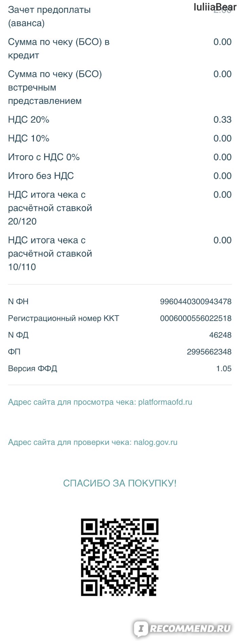Select the расчётной ставкой 10/110 row
Screen dimensions: 239x644
coord(119,253)
